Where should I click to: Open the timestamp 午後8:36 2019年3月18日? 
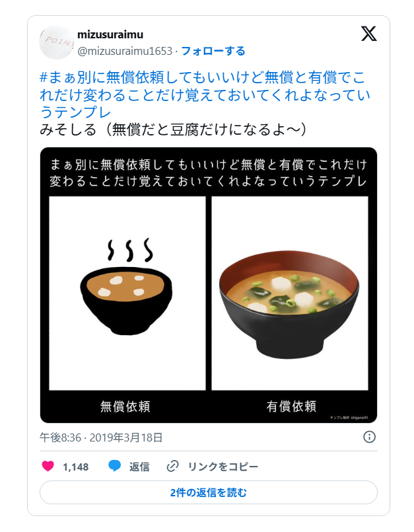coord(101,437)
